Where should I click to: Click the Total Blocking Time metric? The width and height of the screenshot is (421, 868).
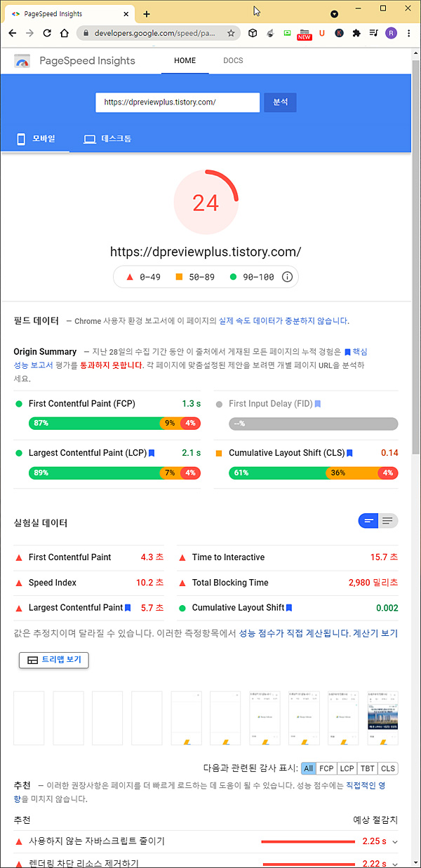click(x=287, y=583)
